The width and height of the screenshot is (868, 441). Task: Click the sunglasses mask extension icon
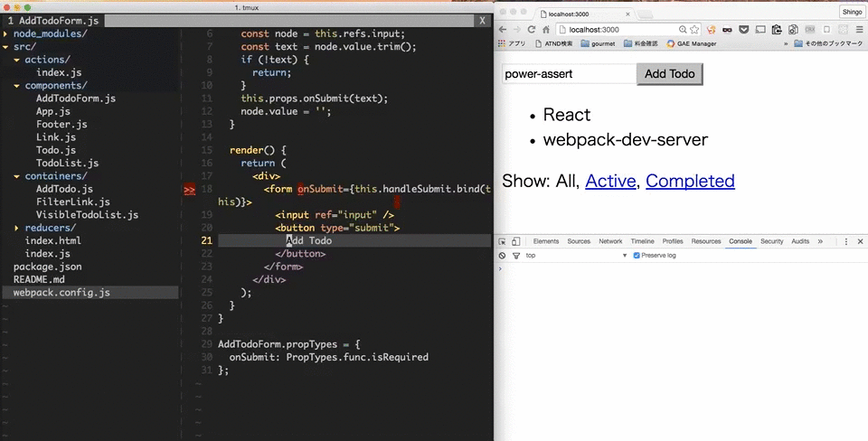(727, 30)
